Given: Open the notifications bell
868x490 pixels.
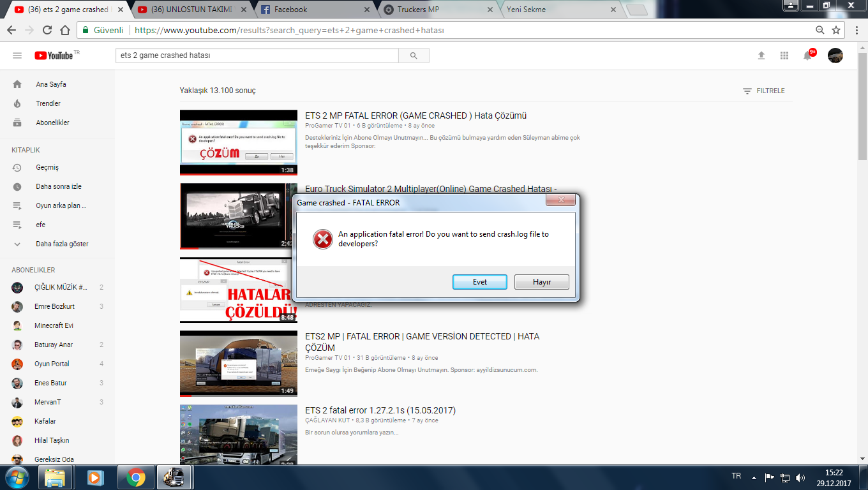Looking at the screenshot, I should pyautogui.click(x=807, y=56).
